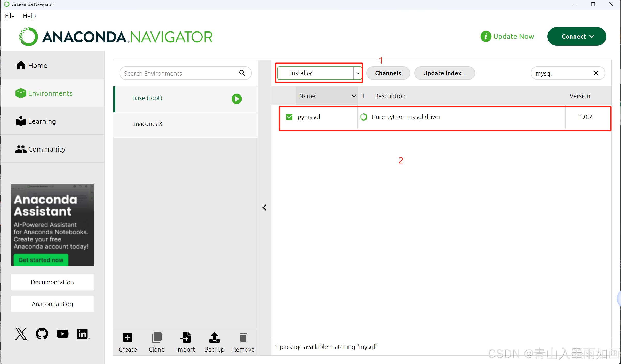Click the search magnifier in Search Environments
The height and width of the screenshot is (364, 621).
click(x=242, y=73)
